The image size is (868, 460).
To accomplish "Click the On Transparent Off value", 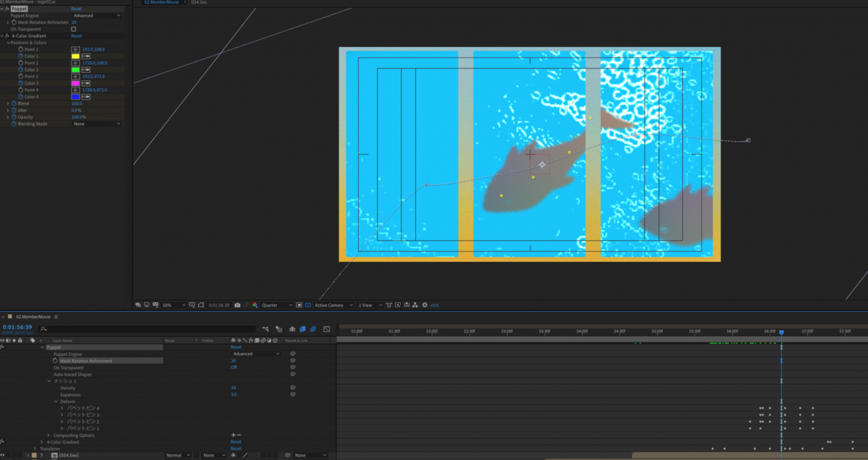I will 234,367.
